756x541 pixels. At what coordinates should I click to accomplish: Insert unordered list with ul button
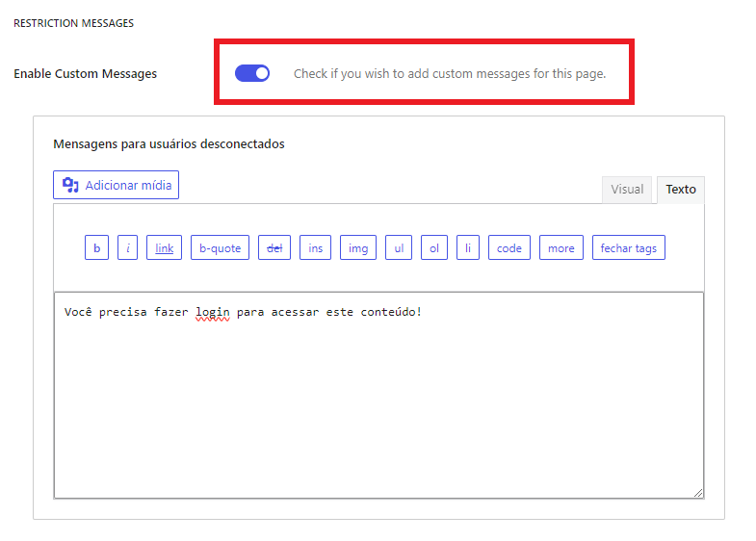399,247
